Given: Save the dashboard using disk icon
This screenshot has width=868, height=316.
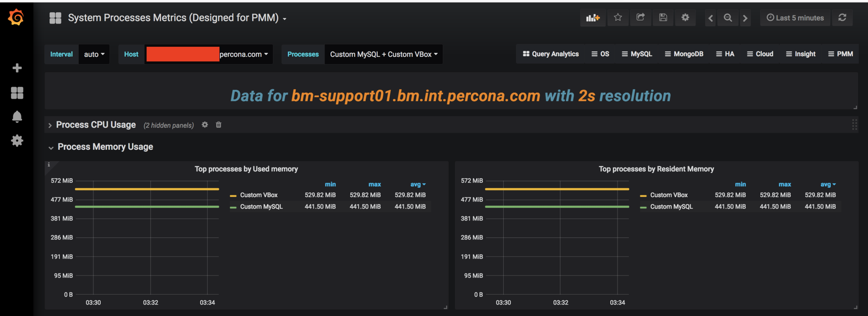Looking at the screenshot, I should 663,18.
